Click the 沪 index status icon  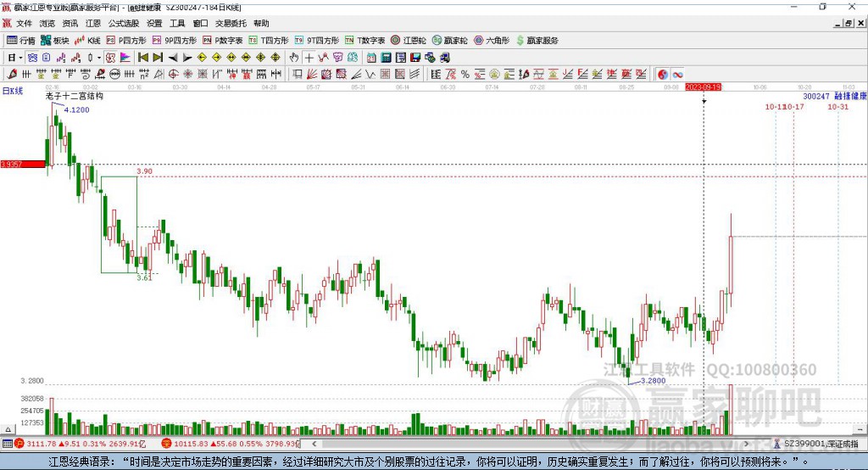19,444
